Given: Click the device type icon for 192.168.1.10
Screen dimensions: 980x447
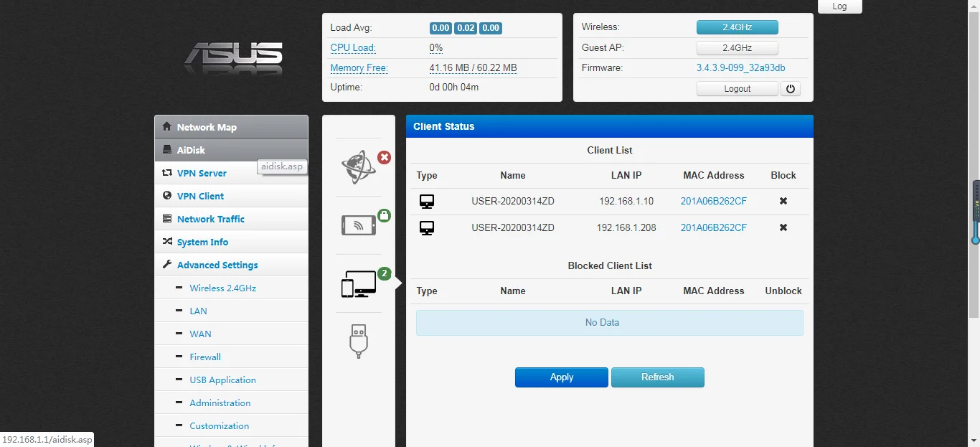Looking at the screenshot, I should pos(427,202).
